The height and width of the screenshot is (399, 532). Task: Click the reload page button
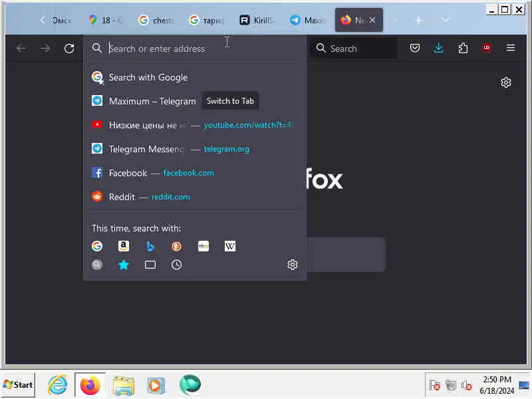pos(69,49)
